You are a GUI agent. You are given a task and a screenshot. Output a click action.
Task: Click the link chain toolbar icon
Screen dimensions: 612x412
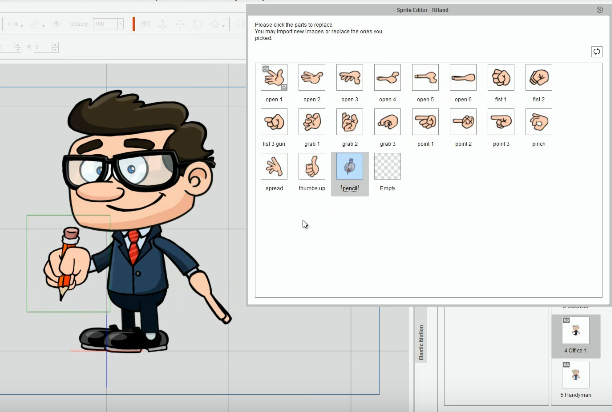click(x=35, y=24)
